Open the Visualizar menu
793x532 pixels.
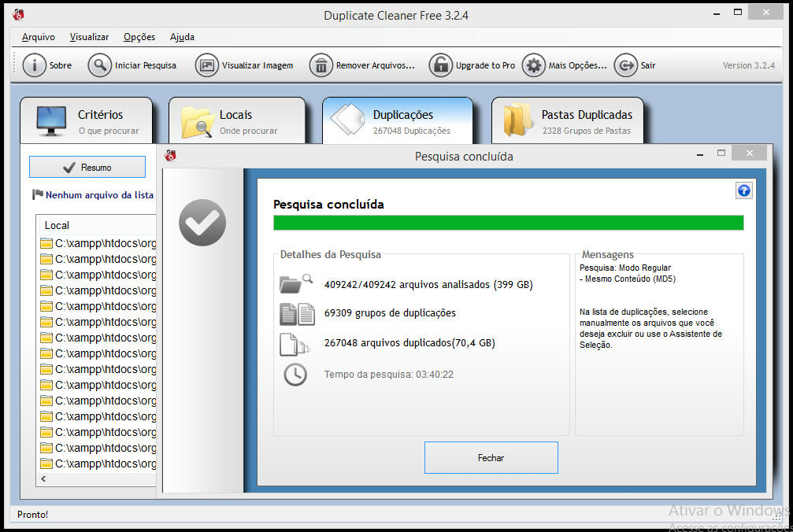89,37
